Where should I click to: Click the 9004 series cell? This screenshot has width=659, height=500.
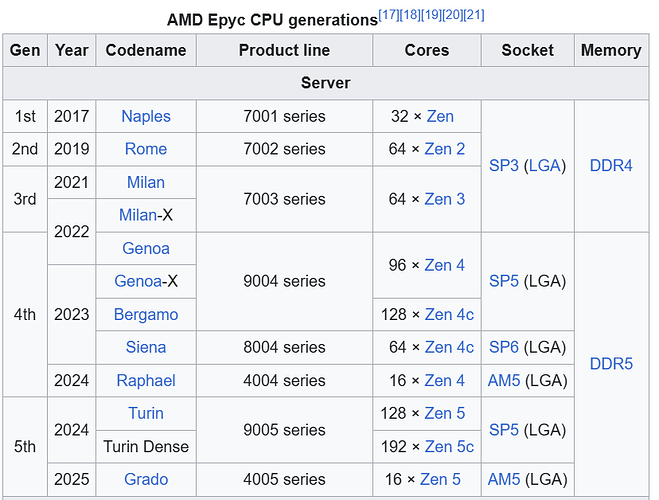click(x=285, y=281)
